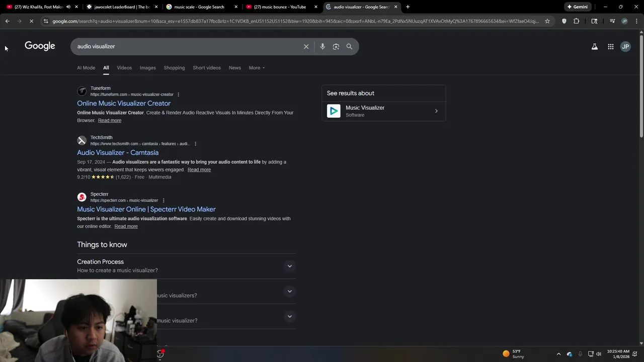Open the Search Labs flask icon
The image size is (644, 362).
595,46
